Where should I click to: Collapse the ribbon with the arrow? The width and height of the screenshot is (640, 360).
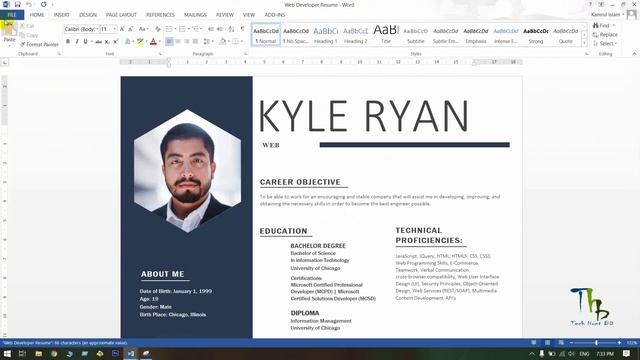634,53
